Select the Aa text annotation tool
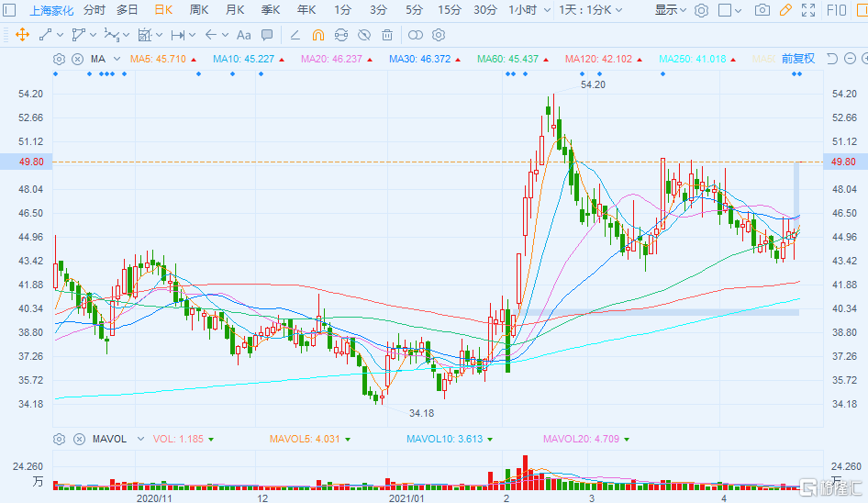The width and height of the screenshot is (868, 503). (243, 35)
